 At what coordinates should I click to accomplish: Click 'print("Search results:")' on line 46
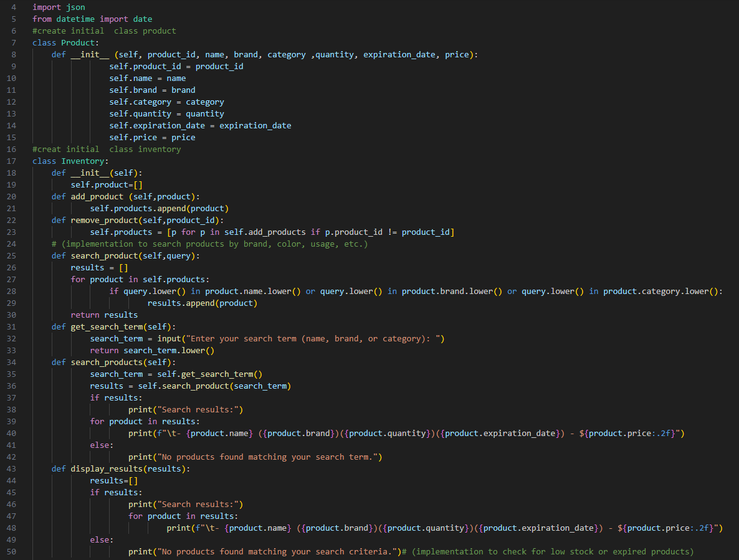[186, 505]
